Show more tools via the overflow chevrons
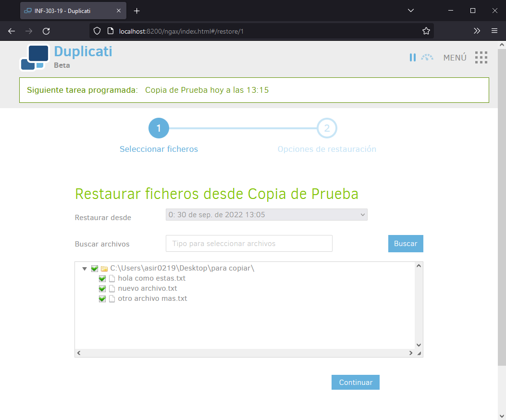 pyautogui.click(x=477, y=31)
